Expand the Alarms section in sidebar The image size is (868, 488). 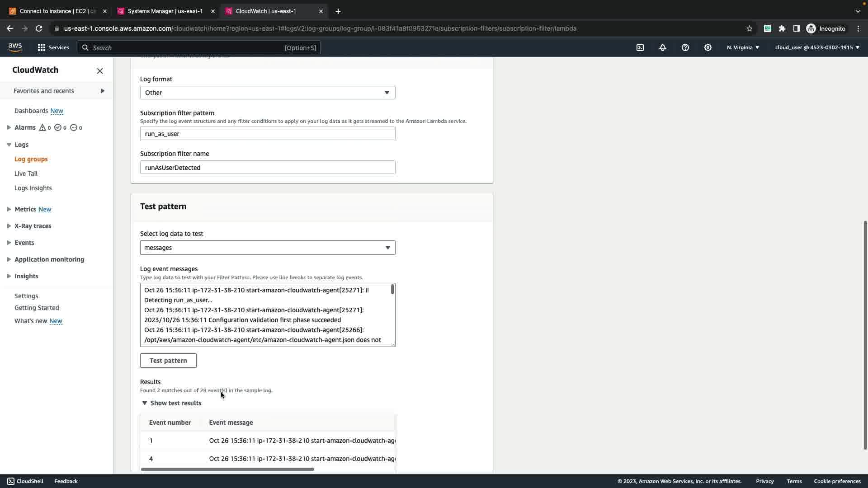click(x=9, y=127)
